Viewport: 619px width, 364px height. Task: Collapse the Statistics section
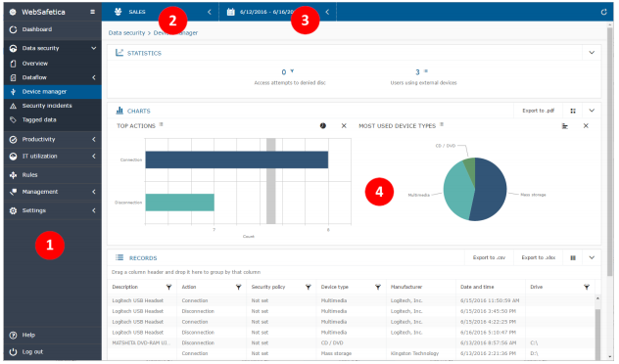(x=592, y=53)
